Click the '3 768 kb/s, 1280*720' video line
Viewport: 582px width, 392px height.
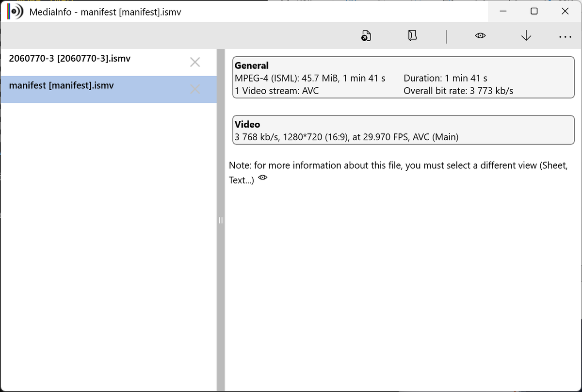(347, 137)
